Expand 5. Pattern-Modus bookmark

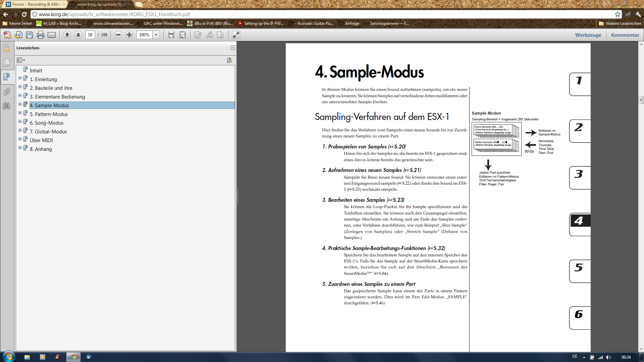point(20,113)
